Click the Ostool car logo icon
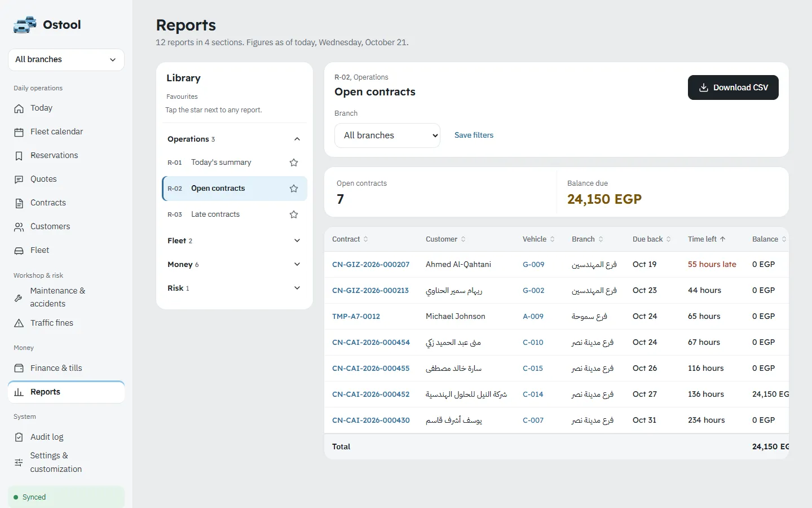The width and height of the screenshot is (812, 508). (x=25, y=25)
